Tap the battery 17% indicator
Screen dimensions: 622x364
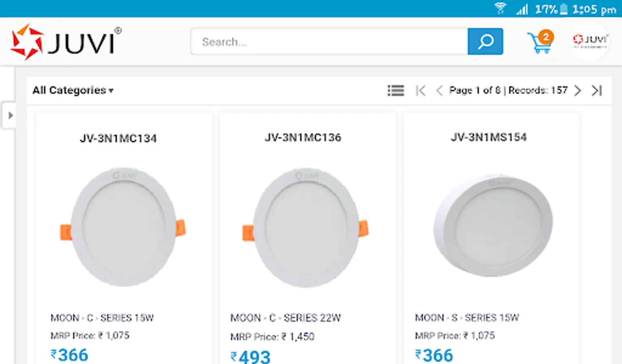click(x=551, y=9)
